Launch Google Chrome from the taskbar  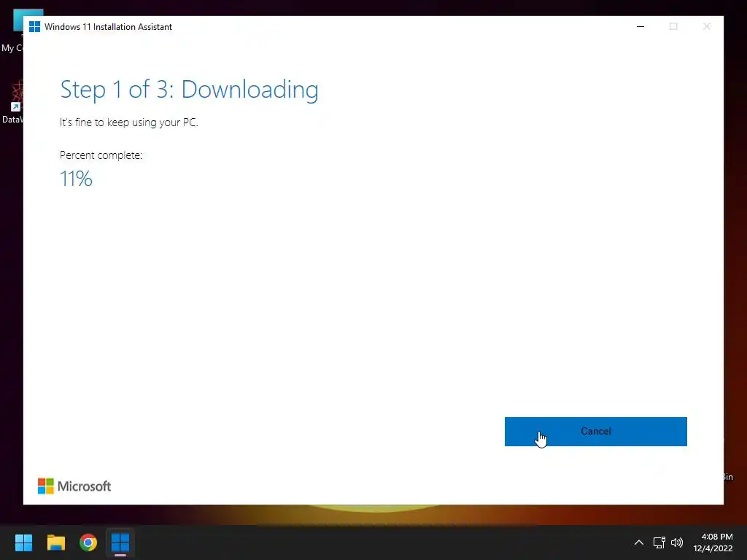coord(88,542)
